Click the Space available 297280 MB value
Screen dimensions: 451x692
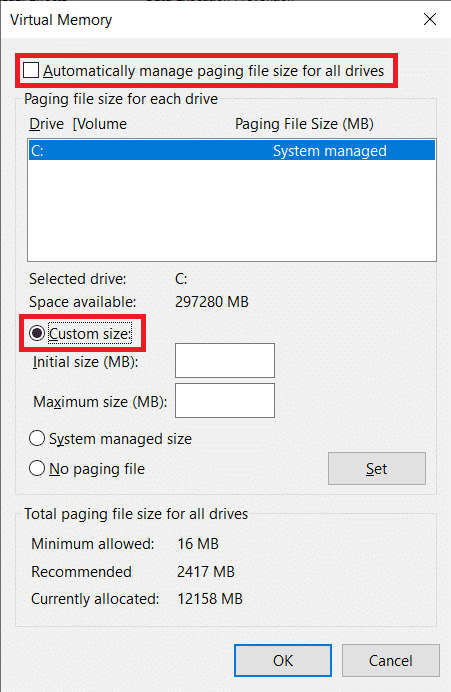[x=212, y=302]
